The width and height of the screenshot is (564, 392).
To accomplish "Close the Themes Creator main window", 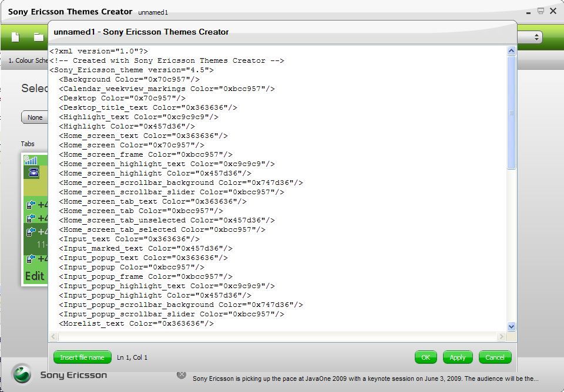I will click(553, 11).
